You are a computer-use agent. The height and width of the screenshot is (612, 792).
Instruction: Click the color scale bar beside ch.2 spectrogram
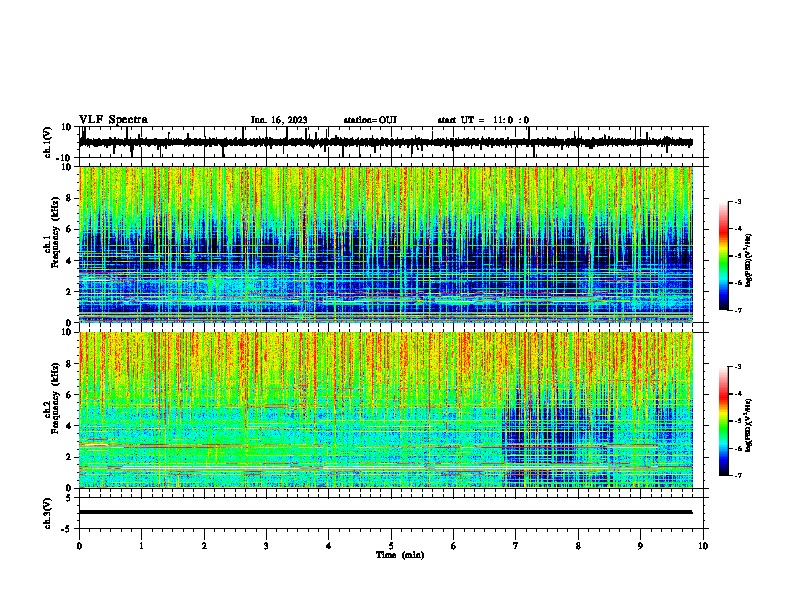(724, 421)
